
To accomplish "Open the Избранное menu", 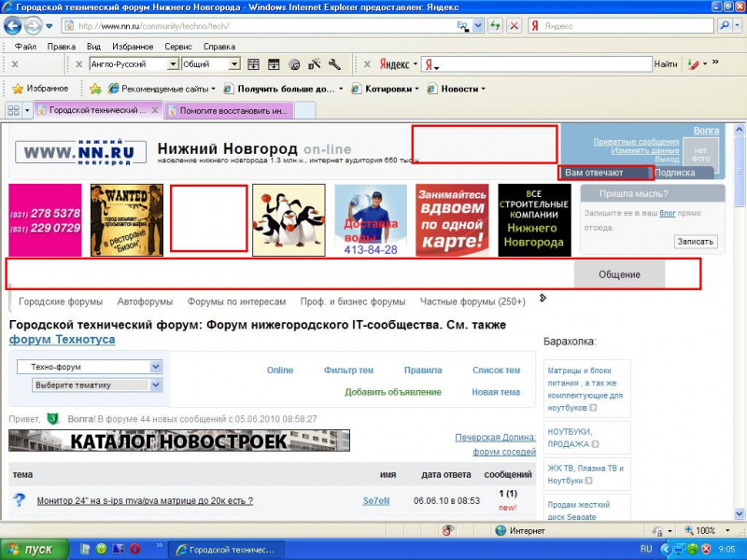I will [133, 47].
